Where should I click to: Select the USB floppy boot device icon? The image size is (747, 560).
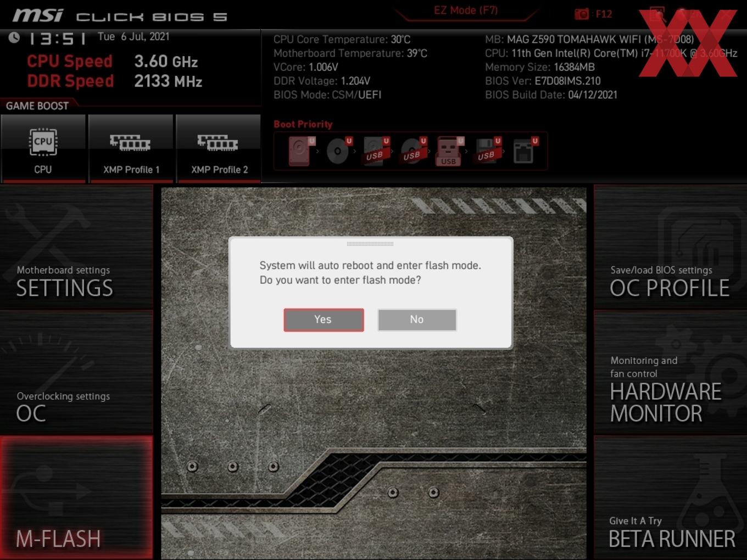487,151
